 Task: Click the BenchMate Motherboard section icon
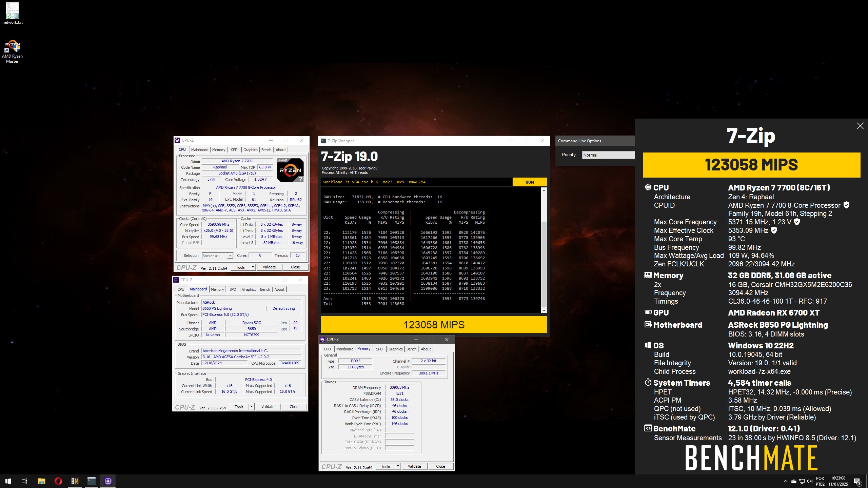point(648,324)
